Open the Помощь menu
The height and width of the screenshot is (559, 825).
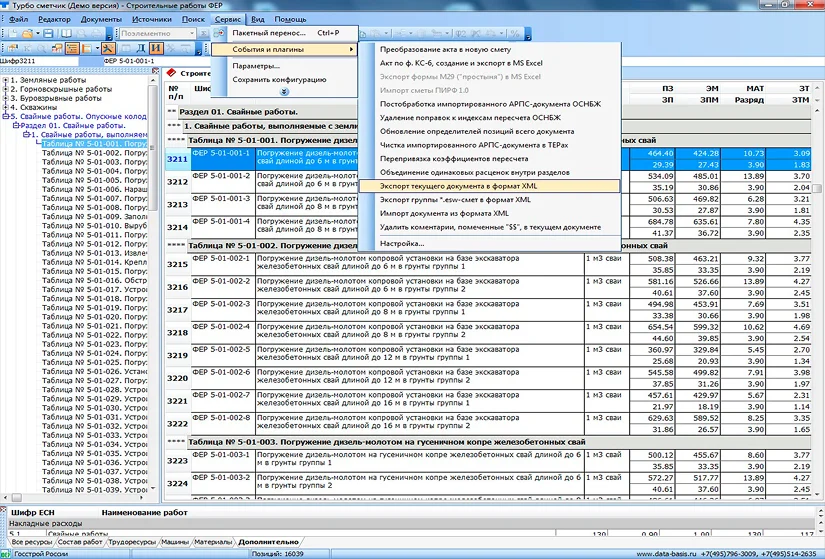tap(290, 19)
